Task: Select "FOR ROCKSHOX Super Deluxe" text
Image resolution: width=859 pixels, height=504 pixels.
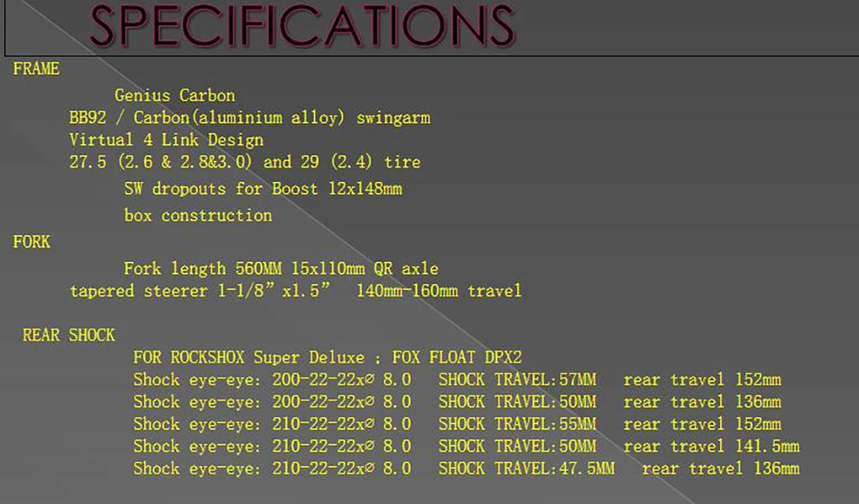Action: (249, 358)
